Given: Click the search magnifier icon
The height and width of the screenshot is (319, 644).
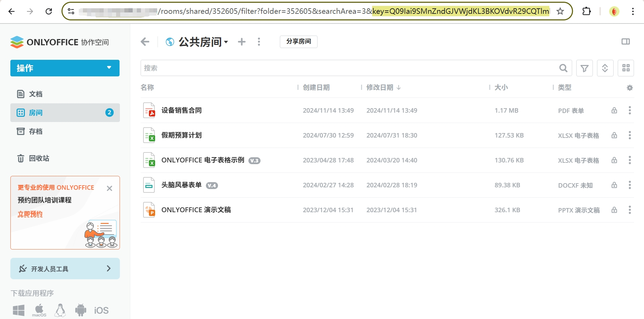Looking at the screenshot, I should [x=563, y=68].
